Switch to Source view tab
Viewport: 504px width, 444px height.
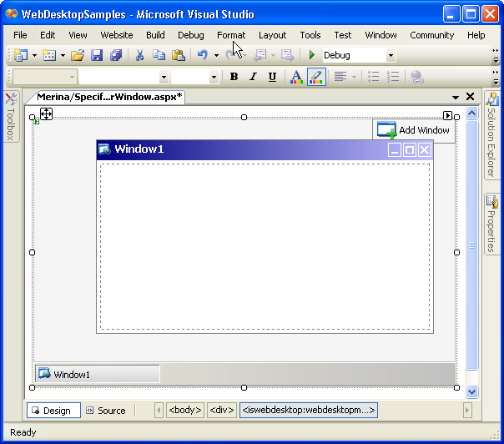(x=105, y=411)
